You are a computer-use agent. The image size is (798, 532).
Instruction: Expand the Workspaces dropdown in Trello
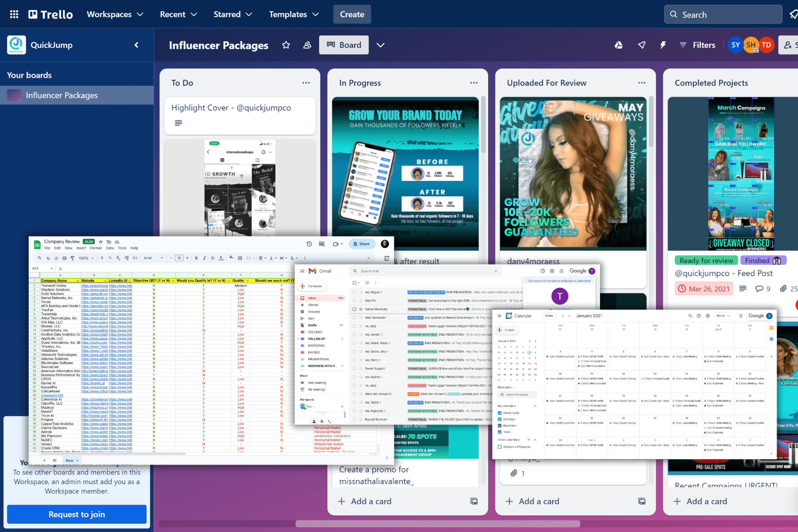tap(115, 14)
